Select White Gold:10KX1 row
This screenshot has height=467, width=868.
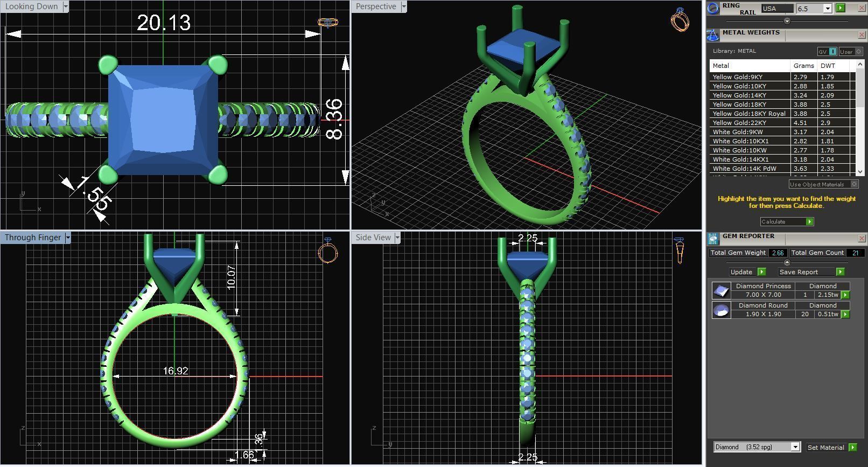click(x=782, y=141)
